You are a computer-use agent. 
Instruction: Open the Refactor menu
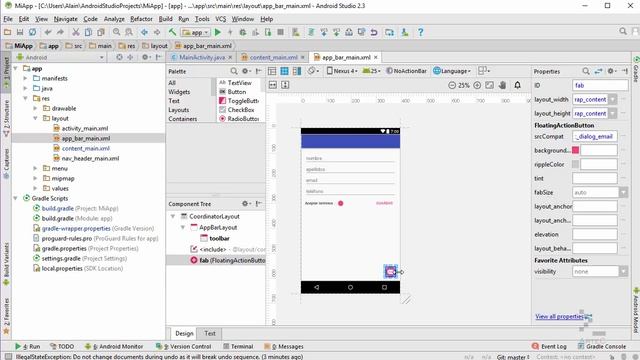(141, 19)
